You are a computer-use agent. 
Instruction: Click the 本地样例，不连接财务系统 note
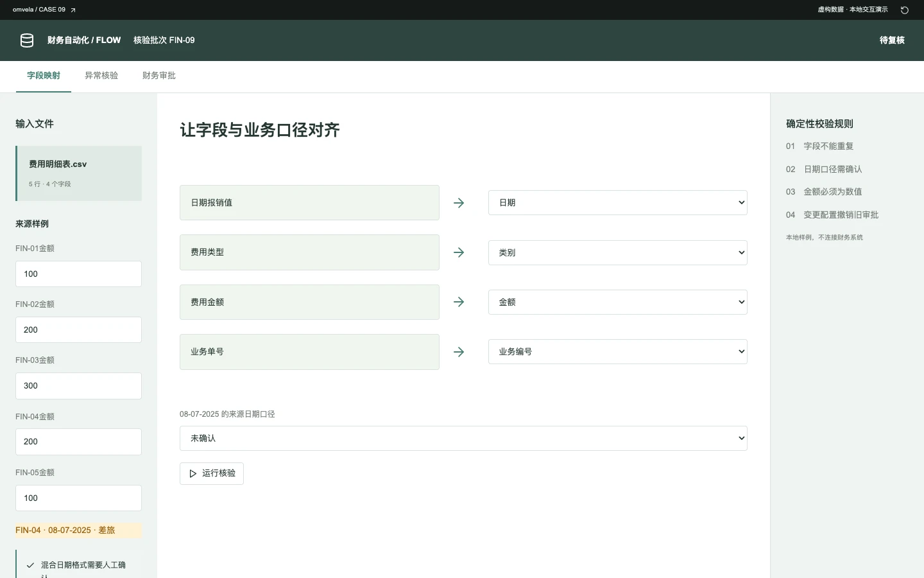[825, 238]
